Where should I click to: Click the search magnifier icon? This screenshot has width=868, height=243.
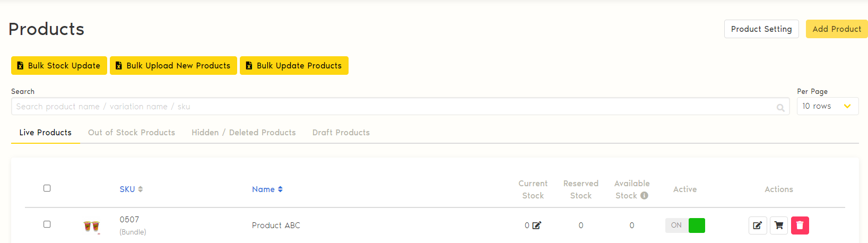pyautogui.click(x=780, y=108)
